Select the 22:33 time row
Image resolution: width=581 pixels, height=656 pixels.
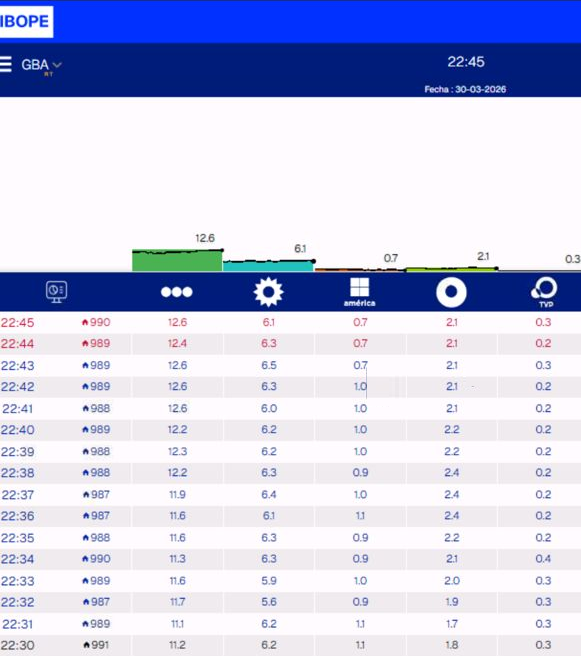pos(290,581)
